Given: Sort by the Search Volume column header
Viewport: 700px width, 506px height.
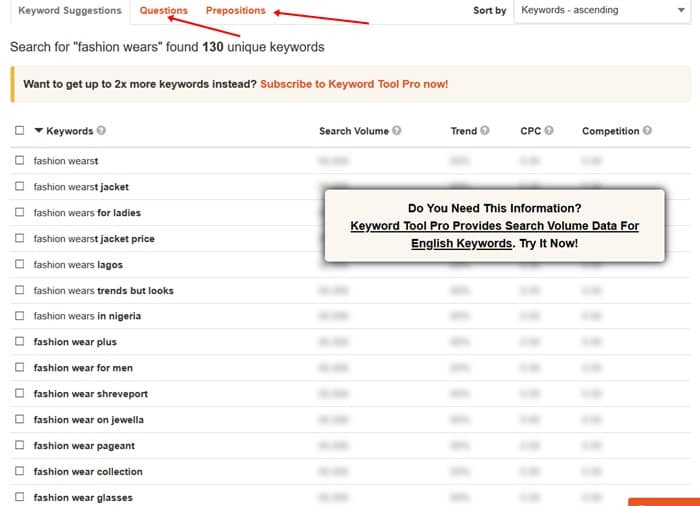Looking at the screenshot, I should (353, 131).
